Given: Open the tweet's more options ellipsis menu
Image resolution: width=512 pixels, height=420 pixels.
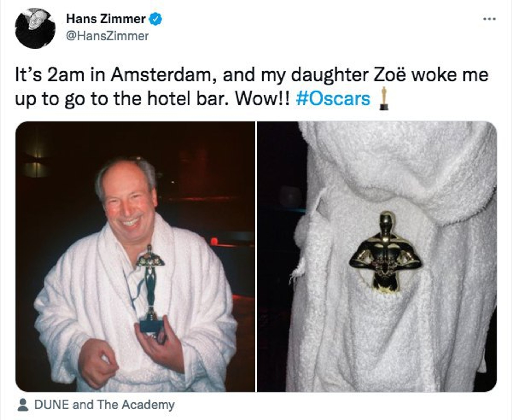Looking at the screenshot, I should coord(489,19).
